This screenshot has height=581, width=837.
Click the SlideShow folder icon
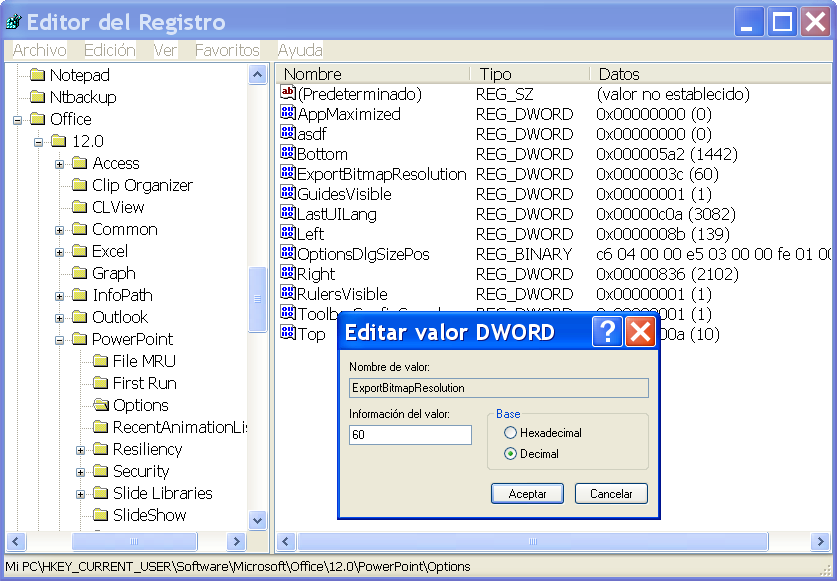click(100, 515)
